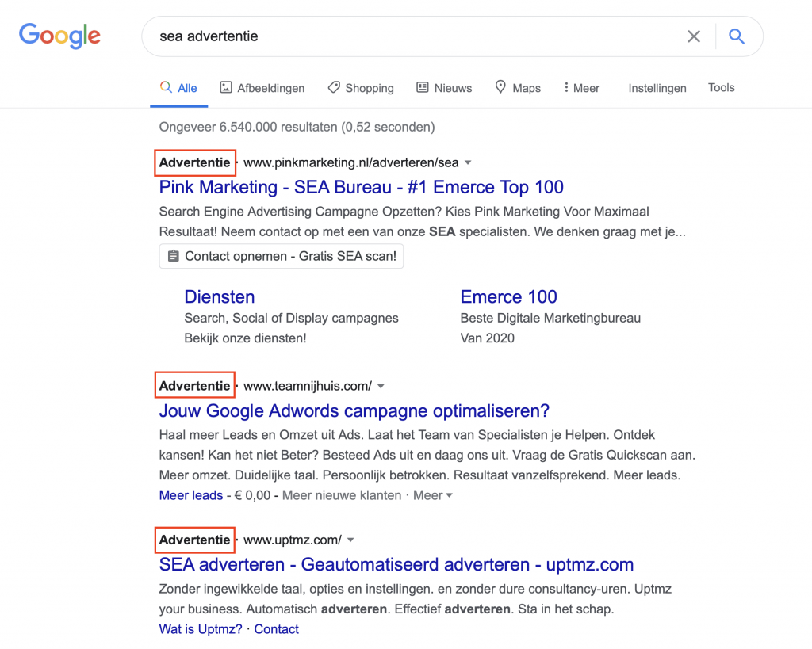The height and width of the screenshot is (649, 812).
Task: Open the Diensten sitelink
Action: 220,296
